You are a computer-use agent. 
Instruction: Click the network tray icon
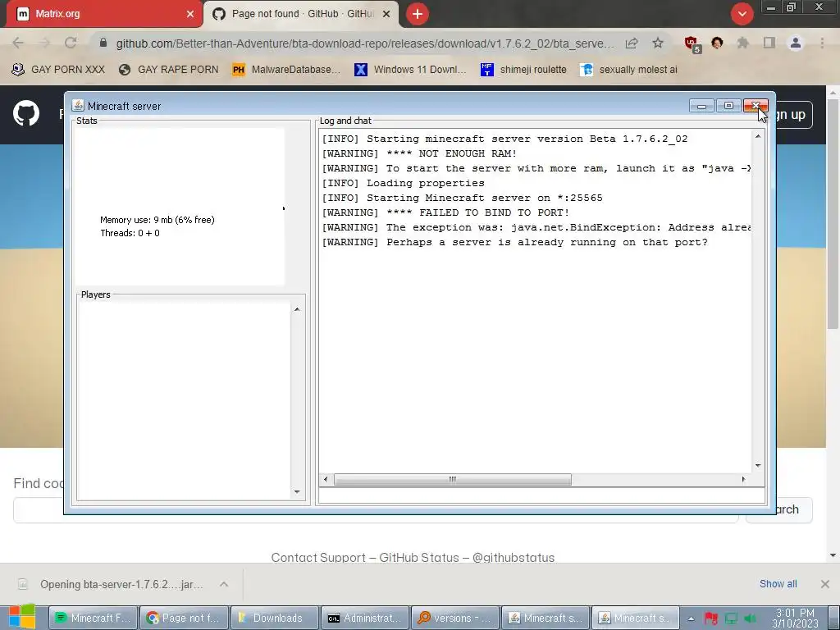click(x=731, y=619)
